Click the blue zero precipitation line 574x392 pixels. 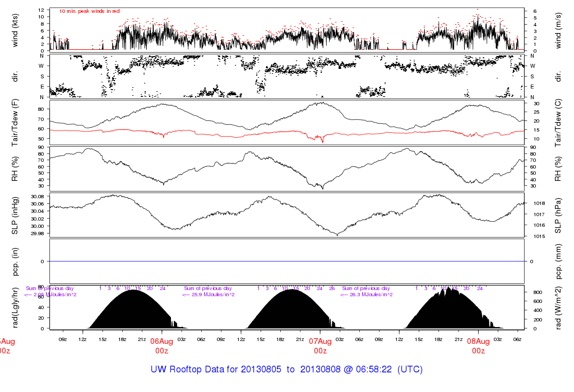[286, 262]
